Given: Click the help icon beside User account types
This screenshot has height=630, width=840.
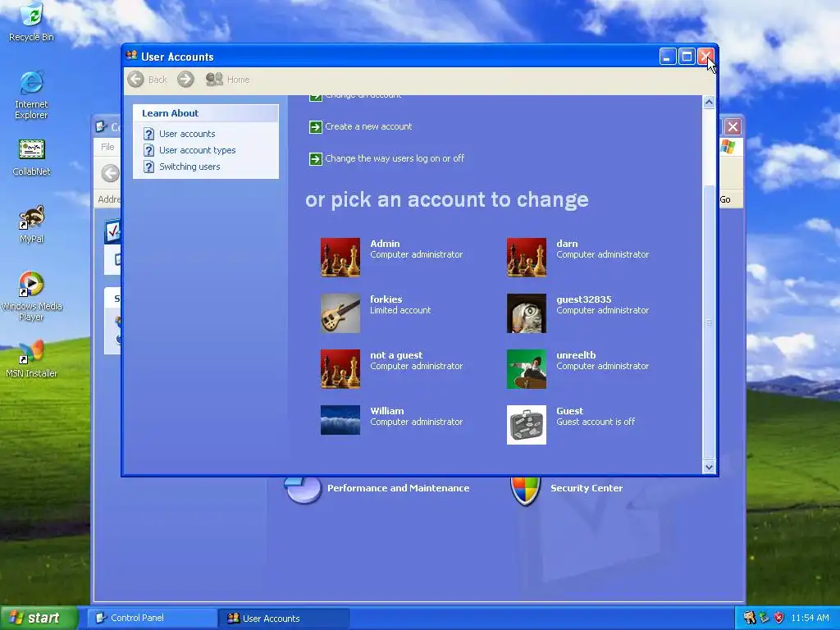Looking at the screenshot, I should coord(149,151).
